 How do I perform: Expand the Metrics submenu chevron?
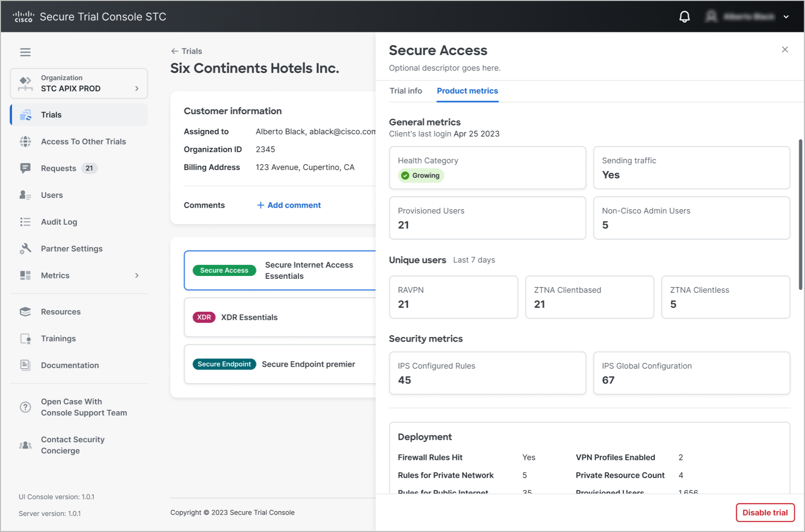click(137, 275)
